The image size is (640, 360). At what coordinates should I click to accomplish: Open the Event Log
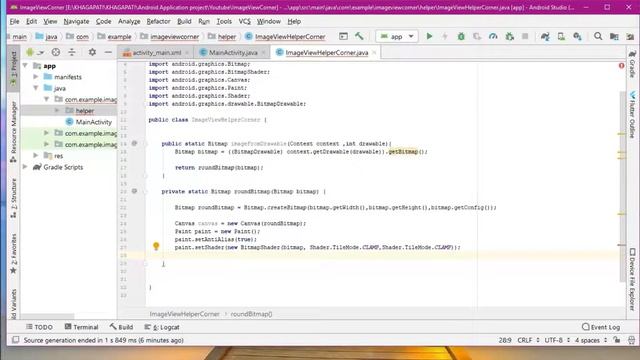601,327
